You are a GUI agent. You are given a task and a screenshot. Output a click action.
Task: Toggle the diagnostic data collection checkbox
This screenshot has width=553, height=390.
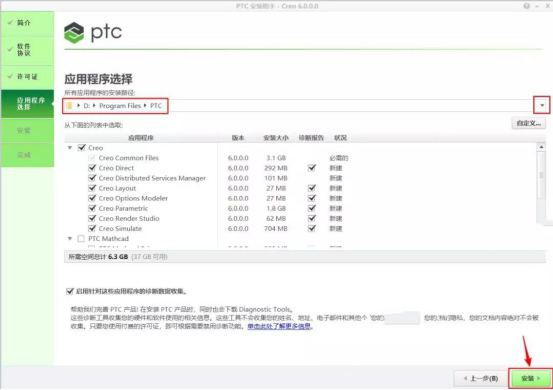point(70,291)
